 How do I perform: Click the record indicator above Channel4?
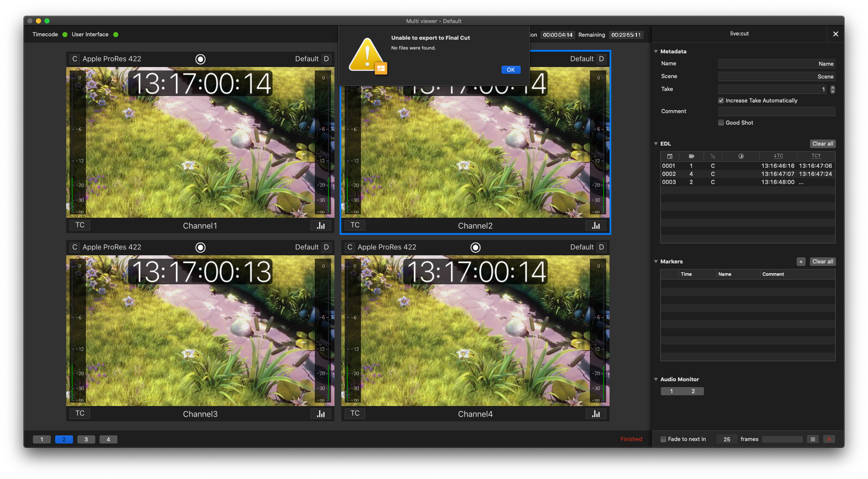point(475,248)
